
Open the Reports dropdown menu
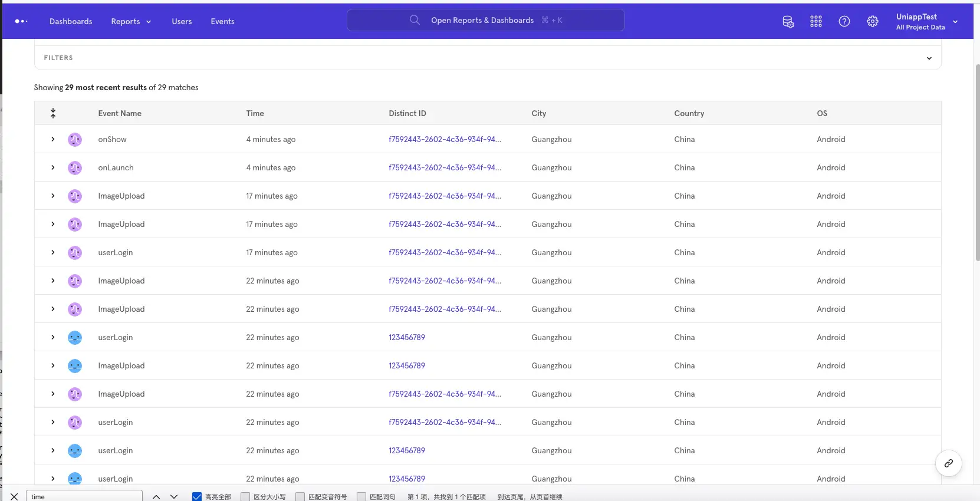131,22
